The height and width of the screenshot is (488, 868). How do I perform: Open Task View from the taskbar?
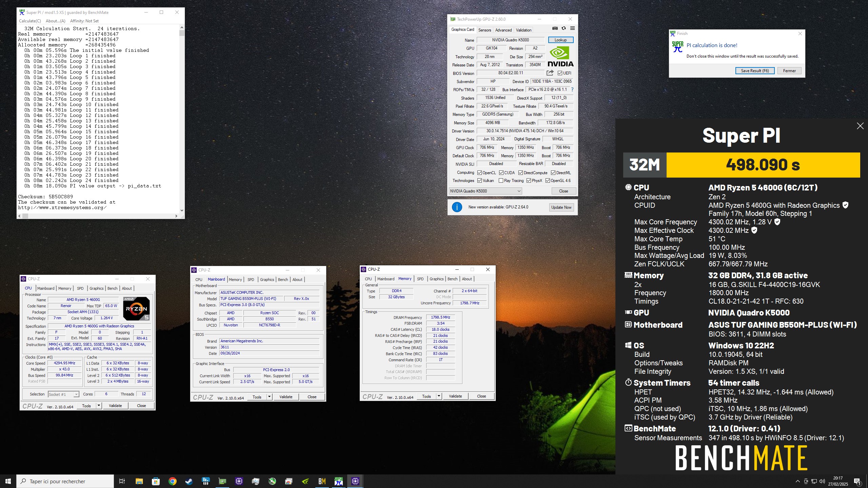tap(122, 481)
